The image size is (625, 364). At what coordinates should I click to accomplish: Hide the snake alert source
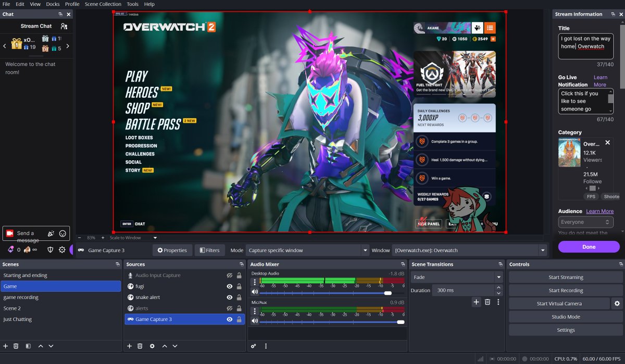click(x=229, y=297)
